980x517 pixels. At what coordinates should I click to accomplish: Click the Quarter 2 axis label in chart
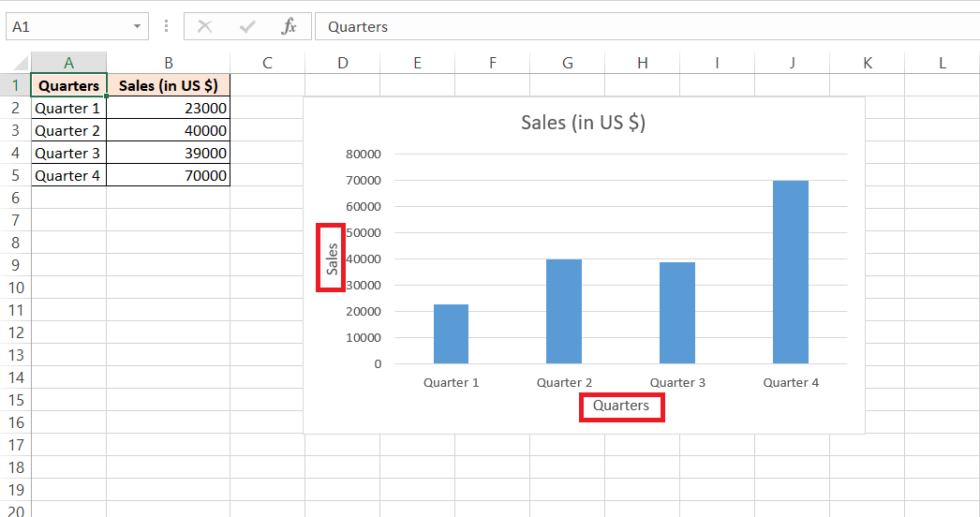[564, 382]
